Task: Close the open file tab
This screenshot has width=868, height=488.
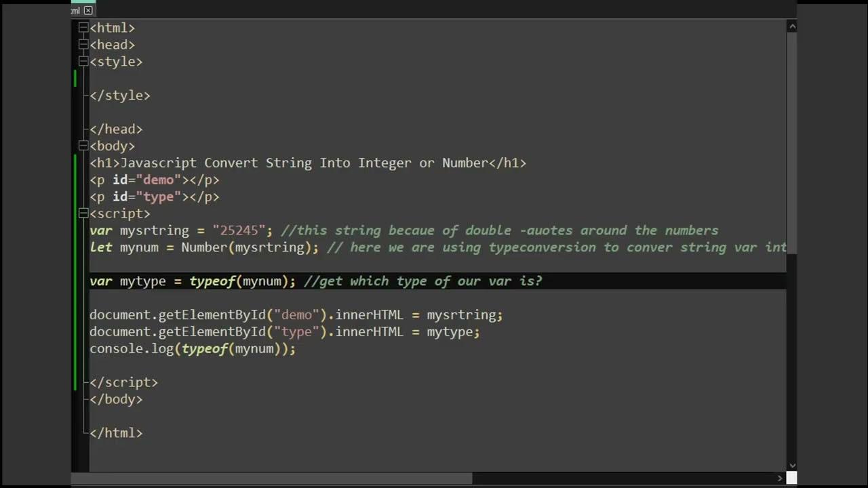Action: (x=88, y=10)
